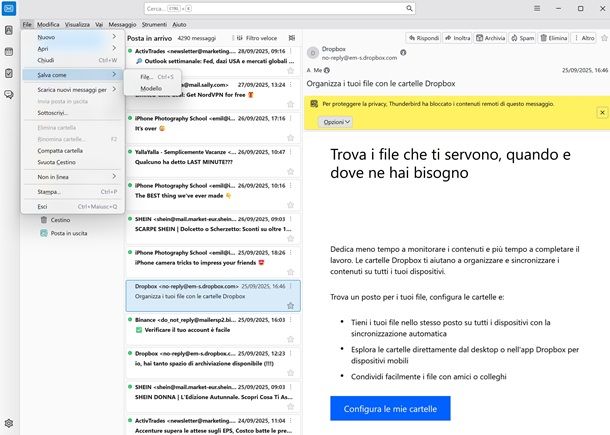Screen dimensions: 610x435
Task: Expand the Salva come submenu
Action: tap(72, 75)
